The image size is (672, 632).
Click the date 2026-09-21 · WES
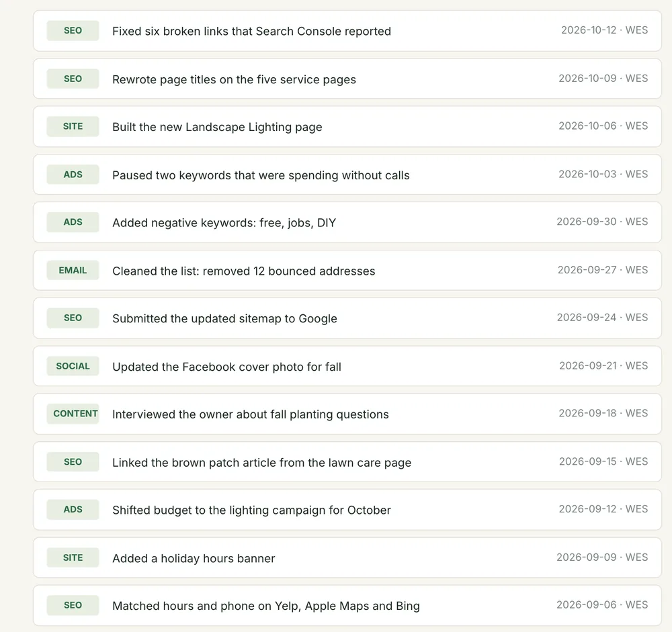[x=603, y=366]
